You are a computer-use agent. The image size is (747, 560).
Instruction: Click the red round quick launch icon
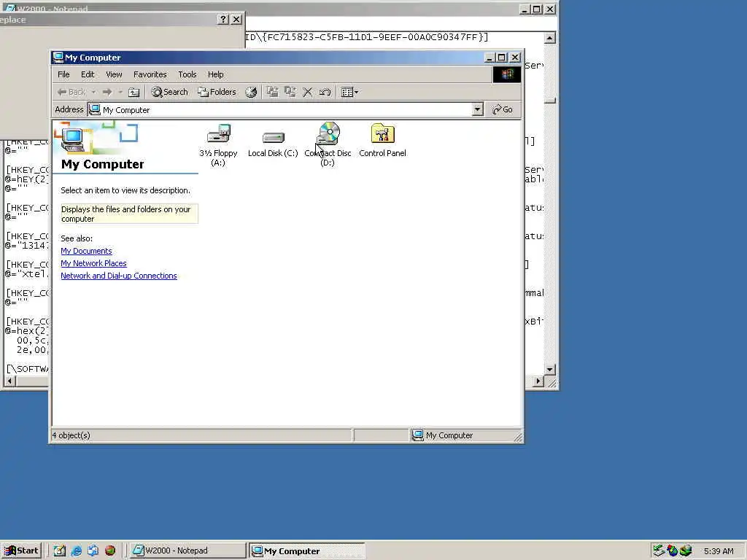(110, 551)
